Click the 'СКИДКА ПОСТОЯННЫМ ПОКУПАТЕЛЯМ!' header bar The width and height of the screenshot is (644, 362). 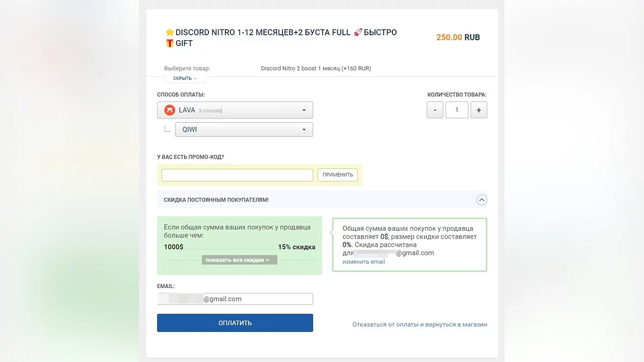pyautogui.click(x=317, y=200)
